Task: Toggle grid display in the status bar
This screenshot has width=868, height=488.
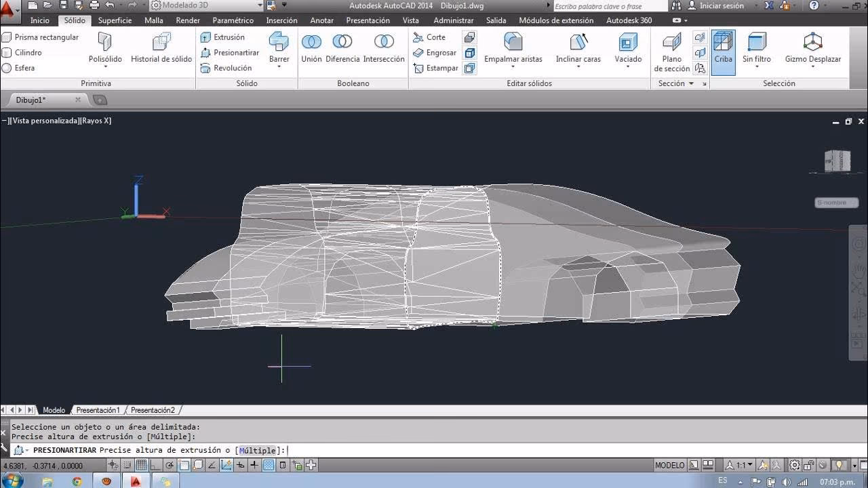Action: pos(140,466)
